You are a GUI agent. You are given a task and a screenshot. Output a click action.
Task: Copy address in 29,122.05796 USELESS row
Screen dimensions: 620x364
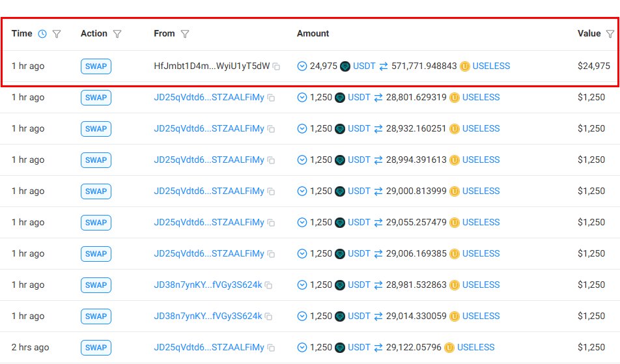(271, 348)
